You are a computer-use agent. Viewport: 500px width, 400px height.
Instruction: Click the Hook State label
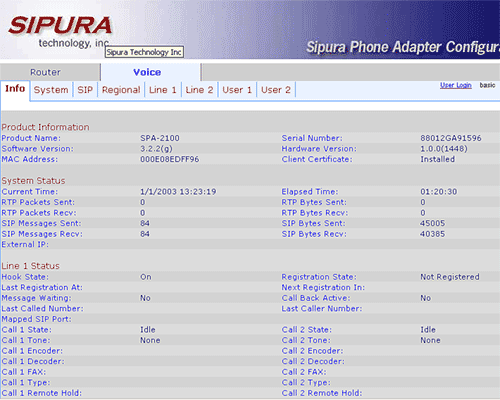tap(25, 277)
